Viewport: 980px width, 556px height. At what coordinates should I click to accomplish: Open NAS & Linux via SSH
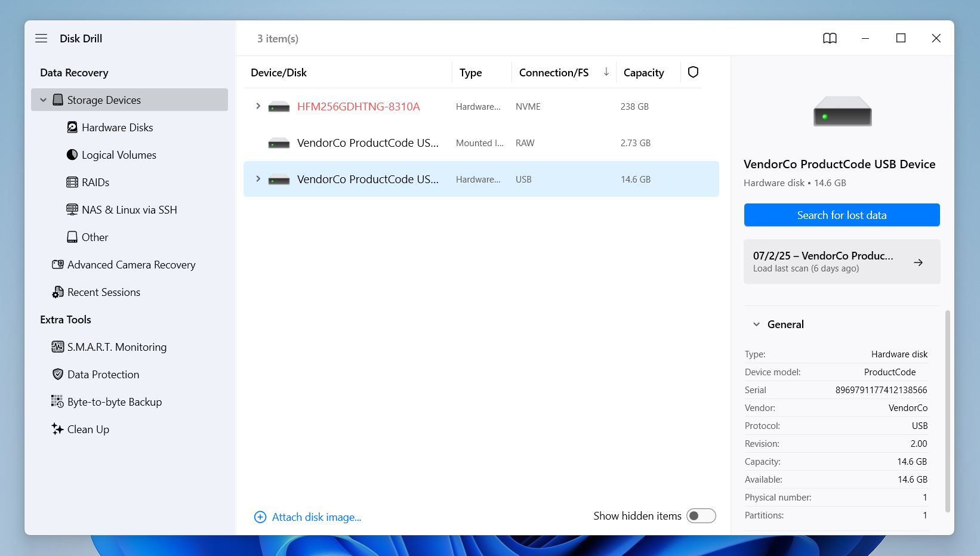pyautogui.click(x=129, y=210)
